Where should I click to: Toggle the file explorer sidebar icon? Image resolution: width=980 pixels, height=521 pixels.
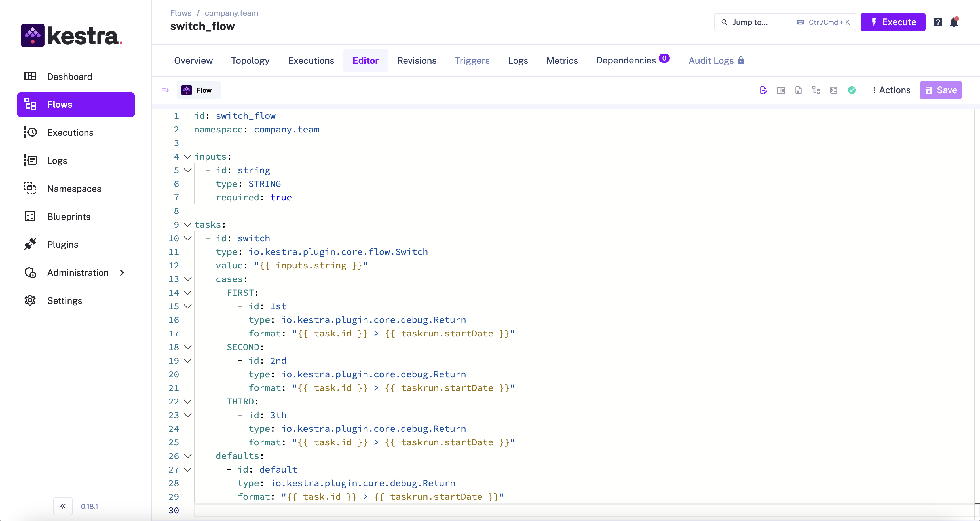(x=165, y=90)
